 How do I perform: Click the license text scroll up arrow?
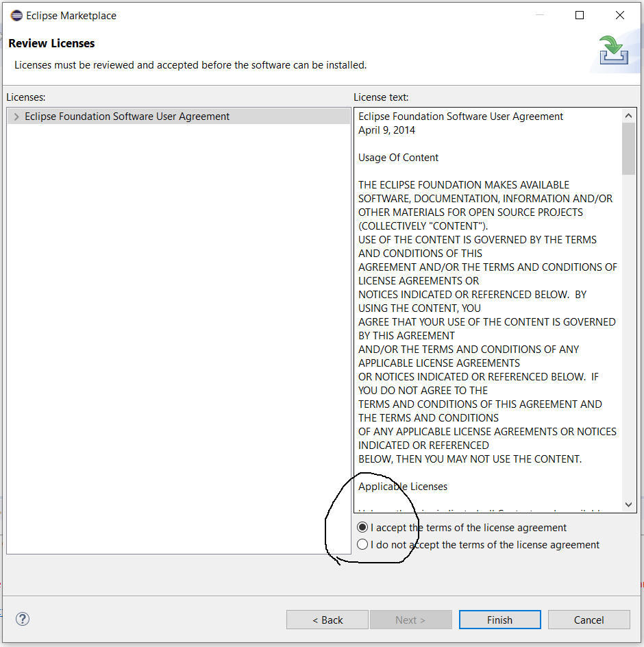tap(628, 116)
